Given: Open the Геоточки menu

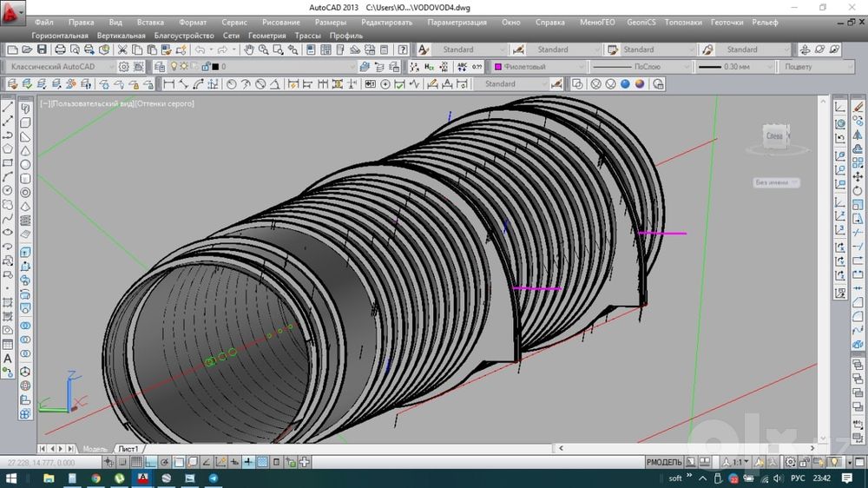Looking at the screenshot, I should 727,23.
